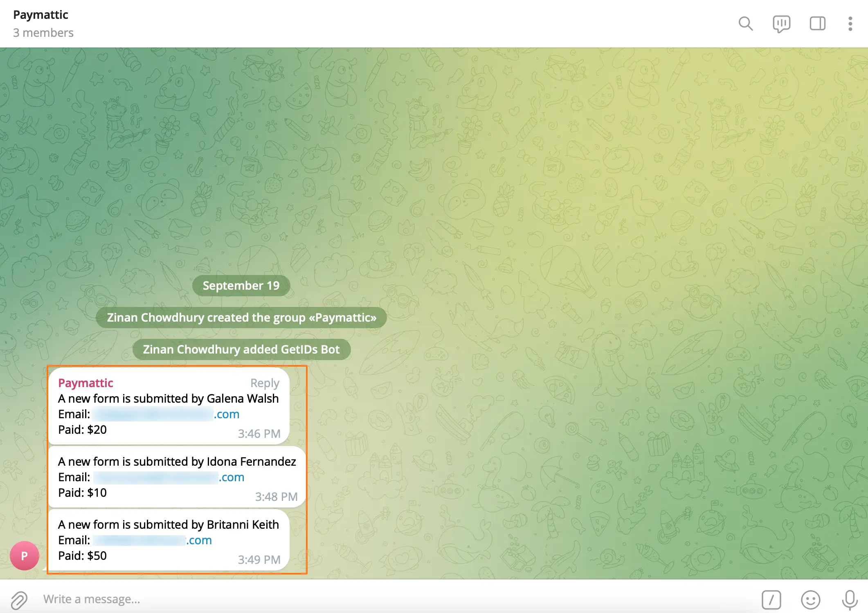Click the pink P avatar icon
This screenshot has width=868, height=613.
(x=25, y=556)
